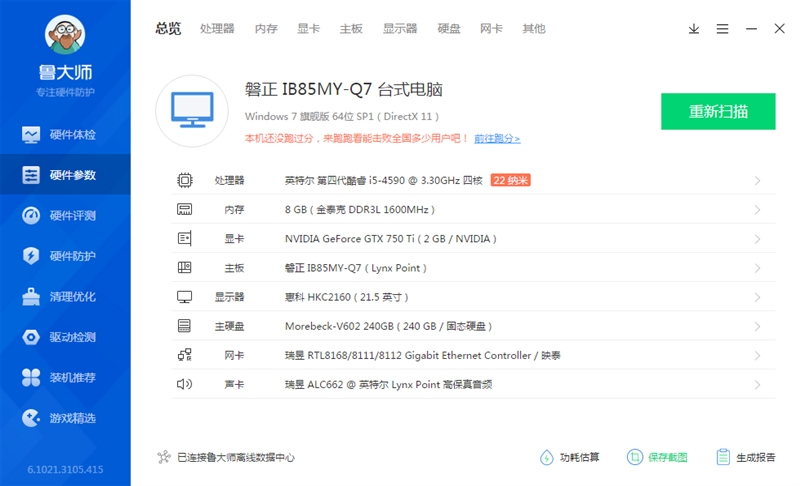The width and height of the screenshot is (800, 486).
Task: Switch to the 内存 tab
Action: tap(266, 29)
